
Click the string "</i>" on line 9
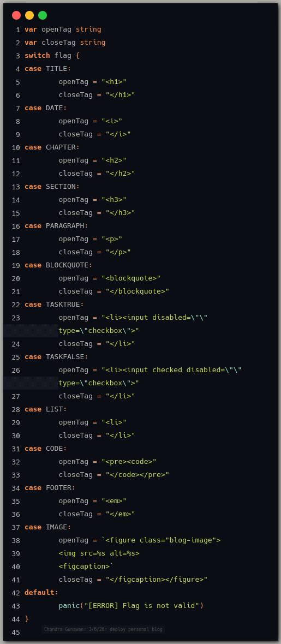(118, 134)
